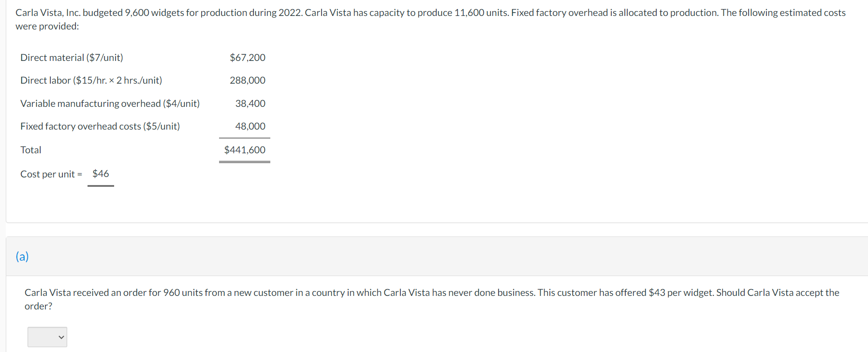The image size is (868, 352).
Task: Click the intro paragraph starting Carla Vista, Inc.
Action: [430, 19]
